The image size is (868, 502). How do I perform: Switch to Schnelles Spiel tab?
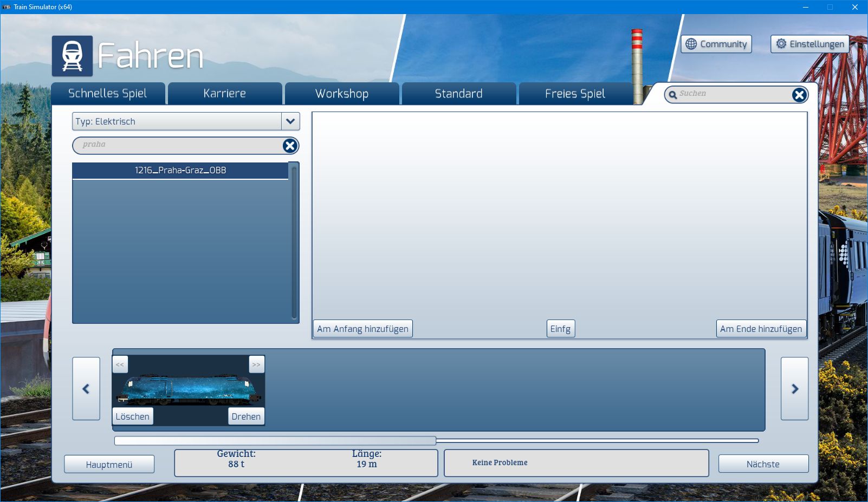click(x=107, y=94)
